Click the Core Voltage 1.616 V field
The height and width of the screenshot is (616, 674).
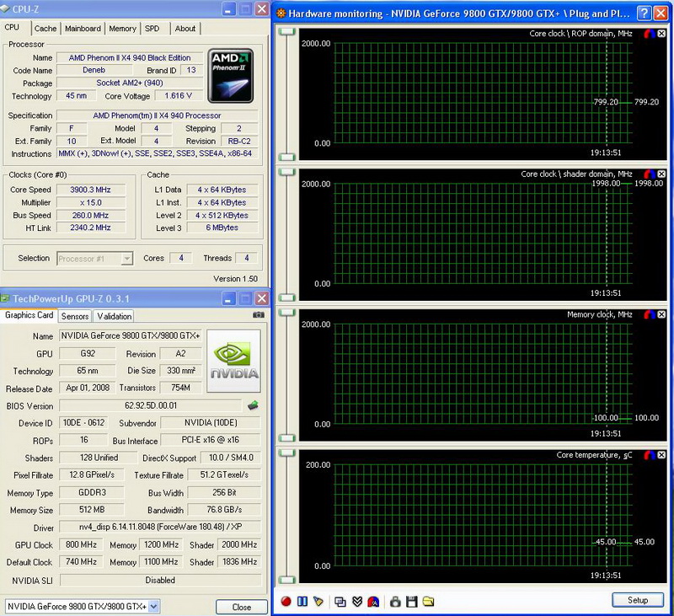tap(178, 96)
